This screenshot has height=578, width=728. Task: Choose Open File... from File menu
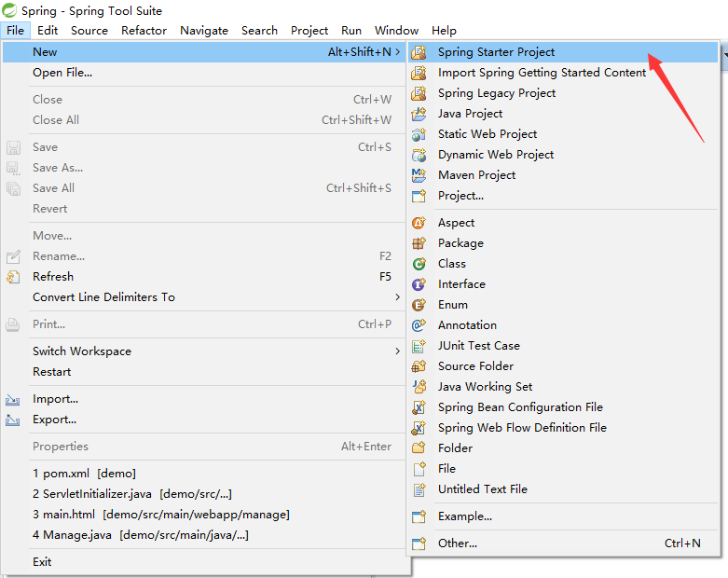click(204, 73)
